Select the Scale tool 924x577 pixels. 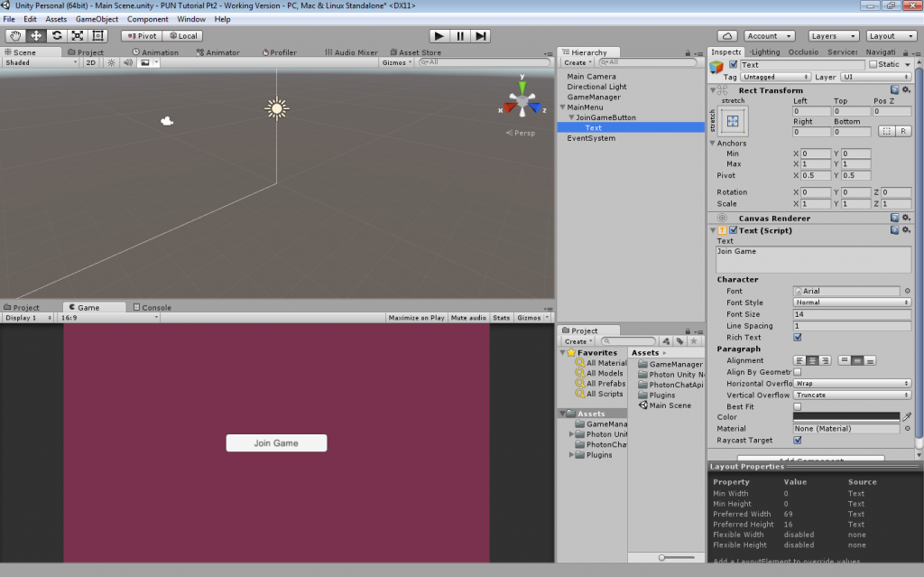pos(76,35)
